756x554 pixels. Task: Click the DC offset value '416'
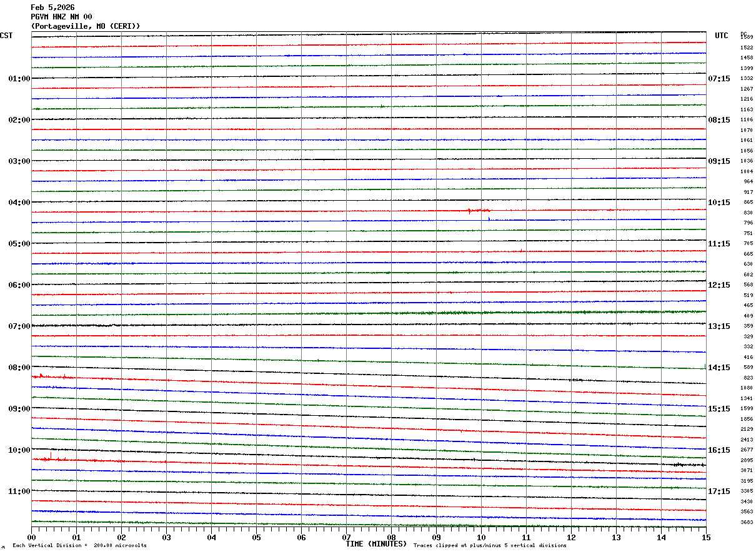[x=748, y=357]
